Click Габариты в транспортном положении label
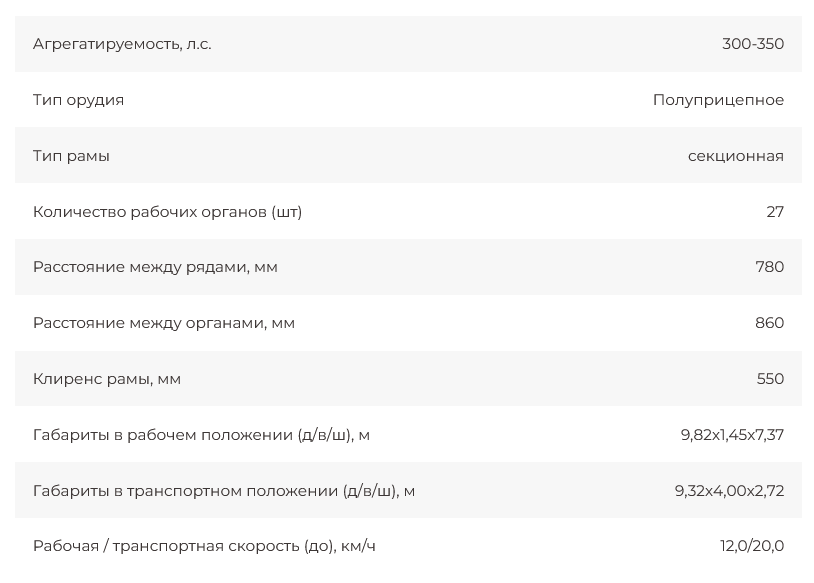This screenshot has height=583, width=814. [x=224, y=491]
